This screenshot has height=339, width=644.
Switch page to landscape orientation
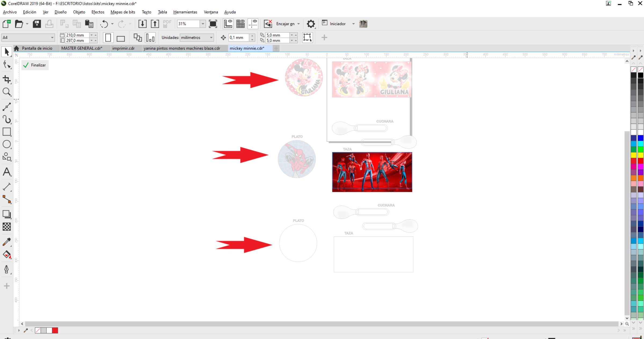[121, 38]
